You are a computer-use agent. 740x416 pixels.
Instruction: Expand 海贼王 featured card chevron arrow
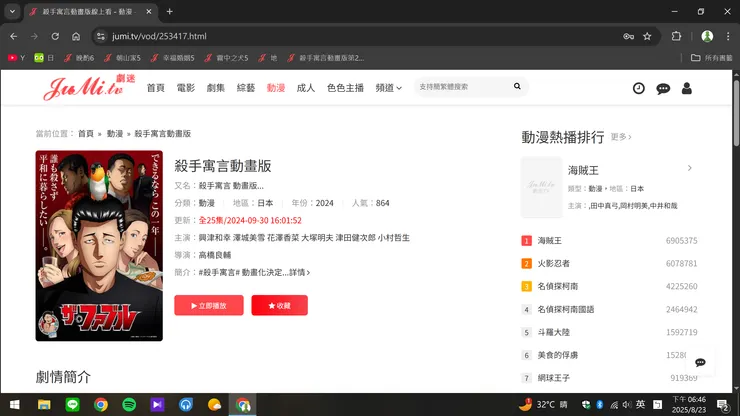click(690, 168)
